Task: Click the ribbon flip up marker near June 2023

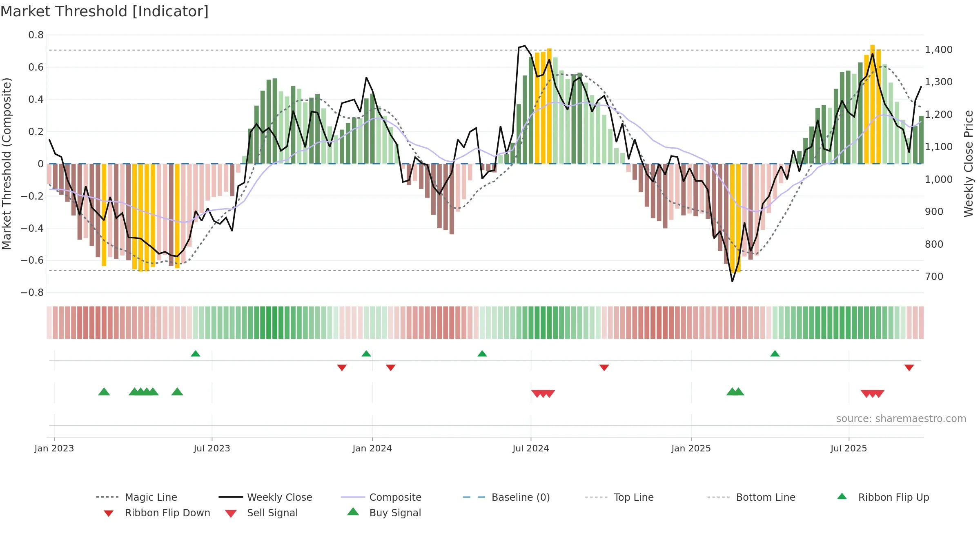Action: pyautogui.click(x=196, y=353)
